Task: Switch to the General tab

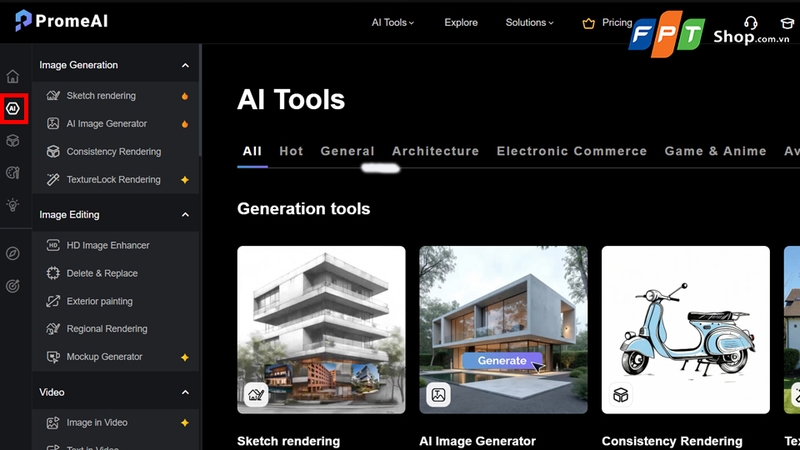Action: [x=347, y=151]
